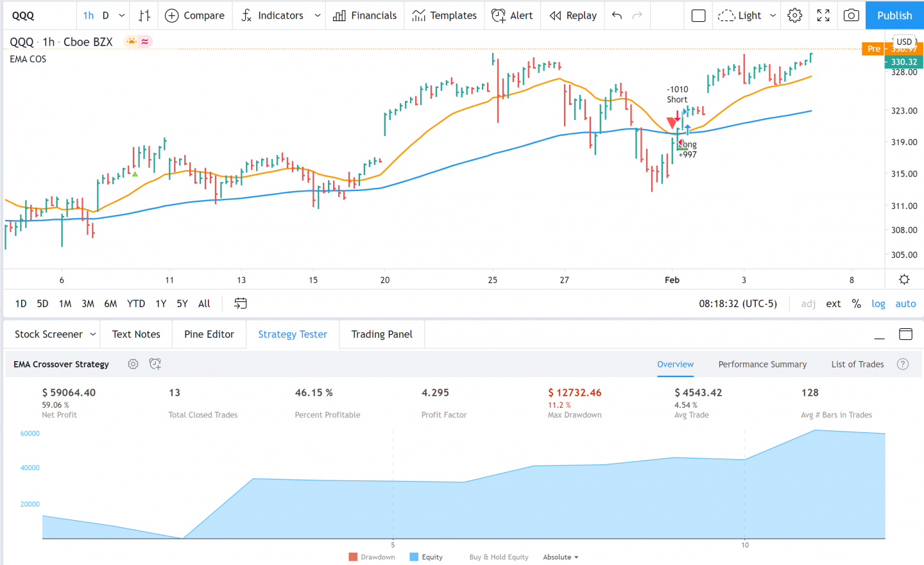Viewport: 924px width, 565px height.
Task: Select the chart layout square icon
Action: click(699, 15)
